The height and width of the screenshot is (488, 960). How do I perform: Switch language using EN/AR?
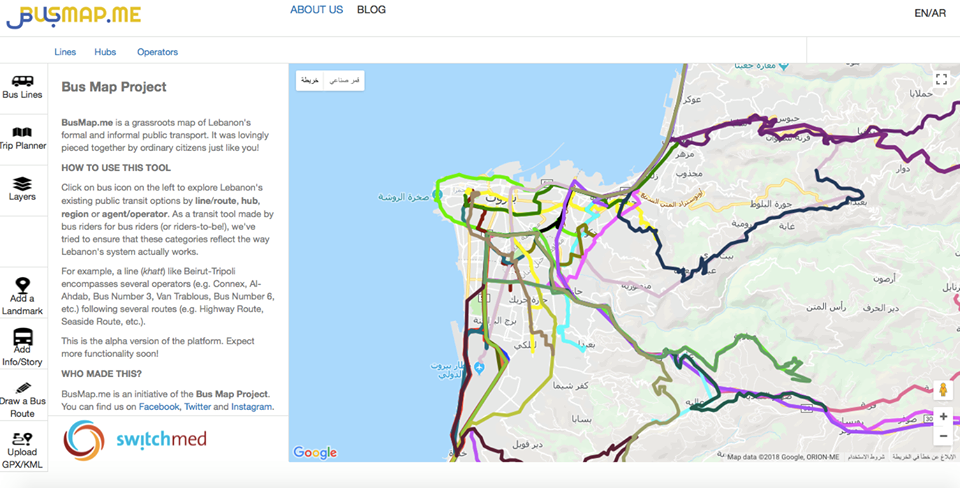[x=929, y=13]
